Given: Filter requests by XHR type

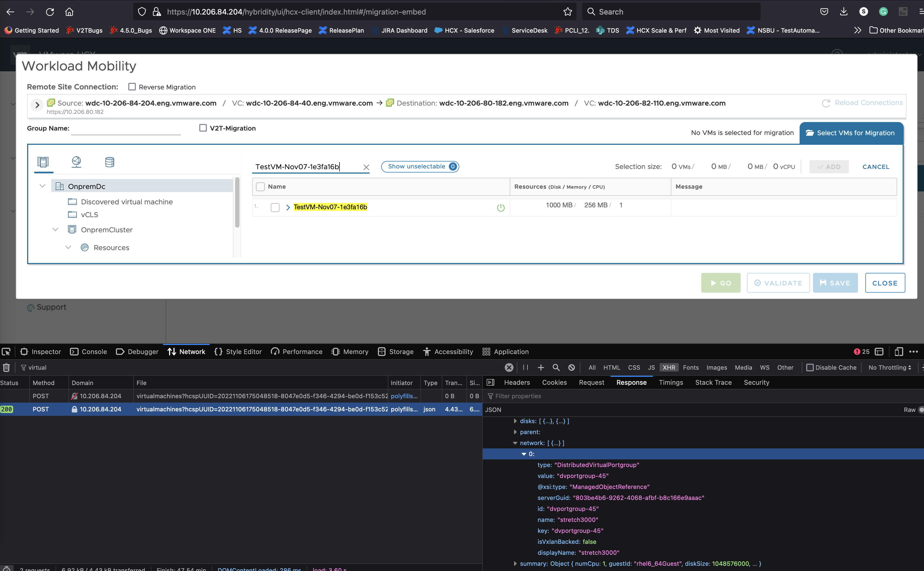Looking at the screenshot, I should 669,368.
